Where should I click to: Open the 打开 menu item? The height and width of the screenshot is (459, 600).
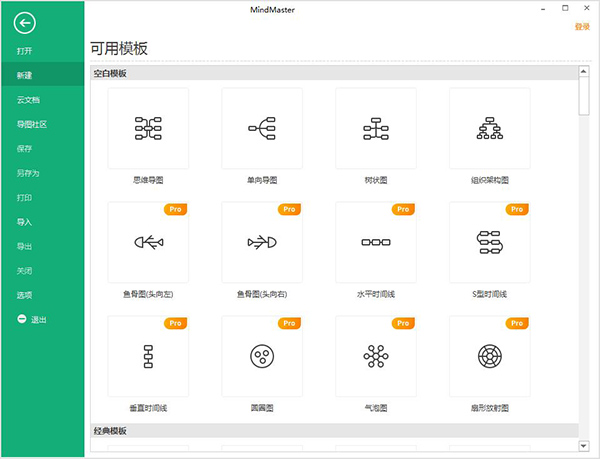click(24, 51)
